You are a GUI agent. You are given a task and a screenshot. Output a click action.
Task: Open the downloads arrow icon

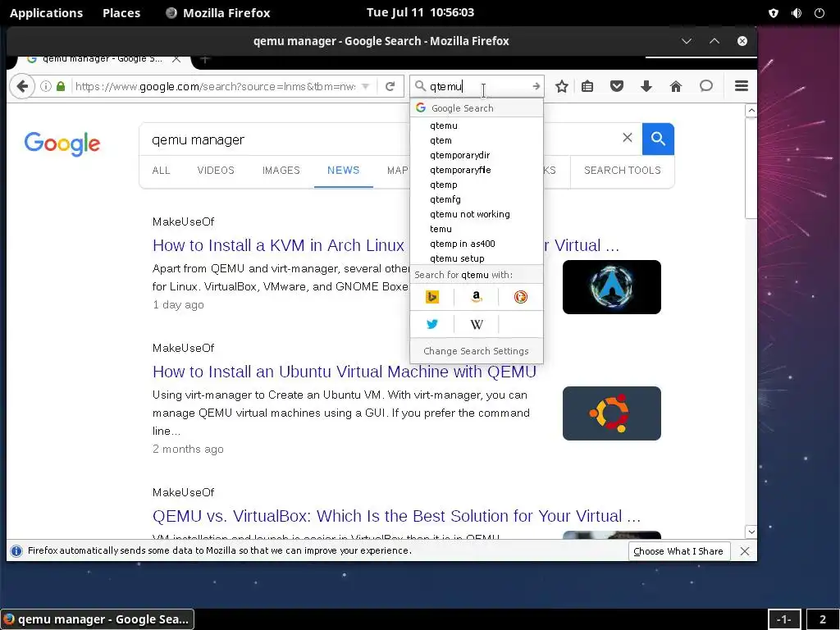coord(646,86)
